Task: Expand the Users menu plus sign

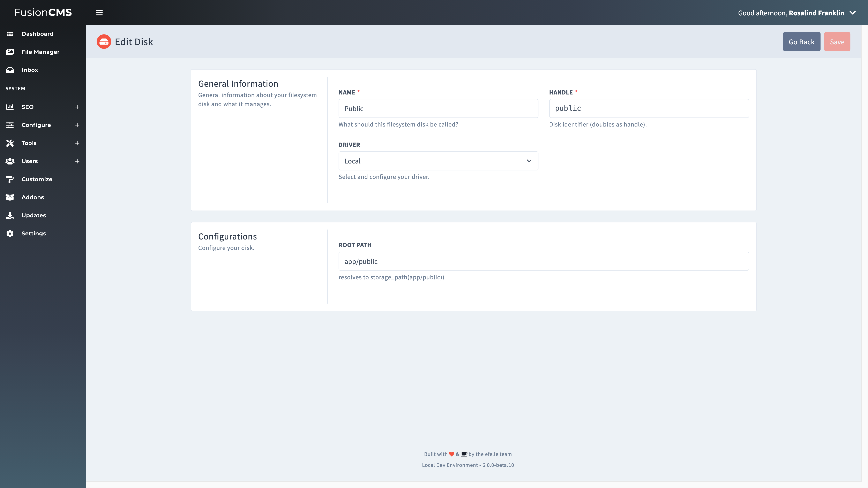Action: 77,161
